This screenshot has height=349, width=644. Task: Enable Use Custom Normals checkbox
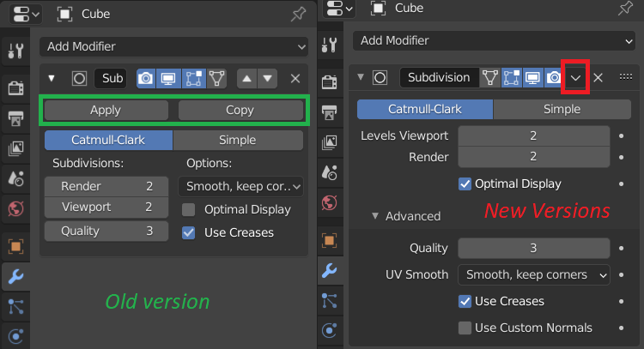click(x=465, y=328)
